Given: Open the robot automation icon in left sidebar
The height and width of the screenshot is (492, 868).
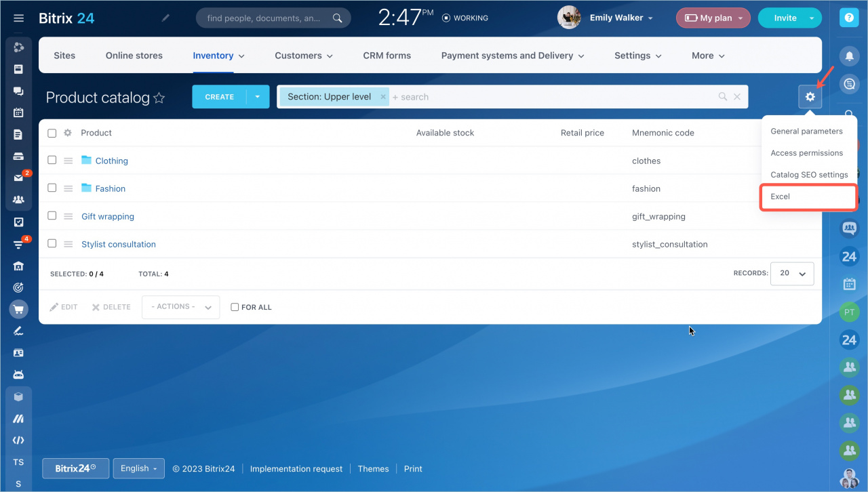Looking at the screenshot, I should (18, 374).
